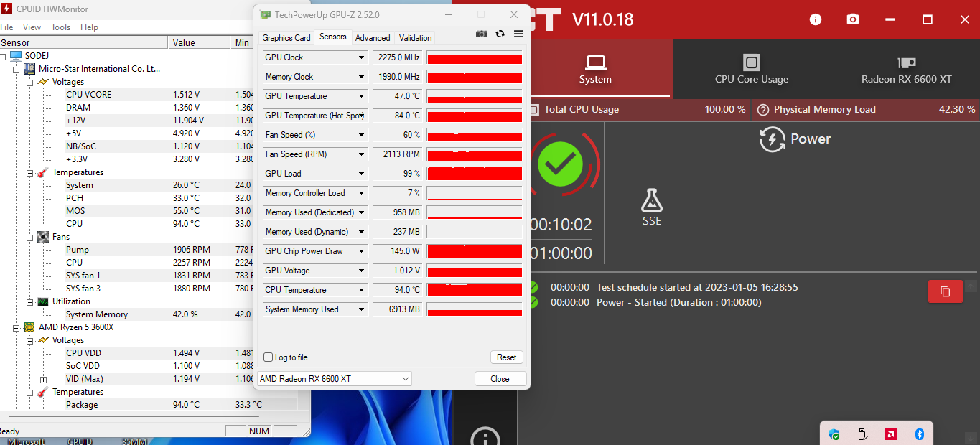Click the Reset button in GPU-Z
Screen dimensions: 980x445
[507, 357]
